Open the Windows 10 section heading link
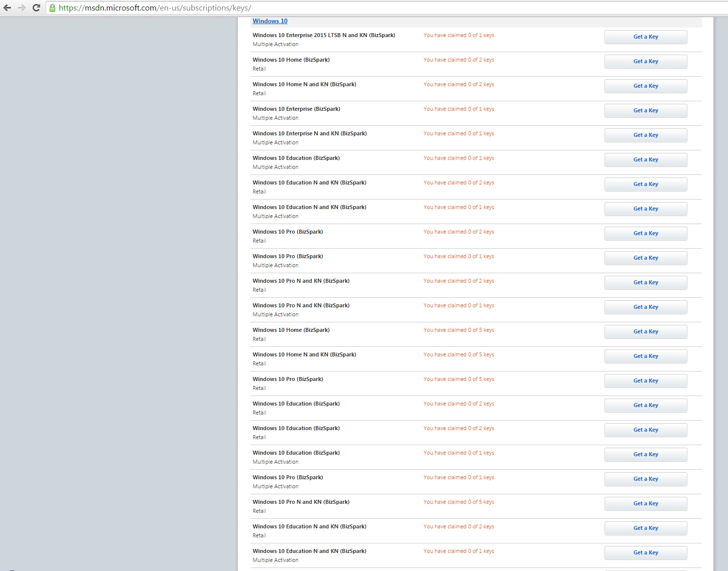Image resolution: width=728 pixels, height=571 pixels. pyautogui.click(x=270, y=21)
